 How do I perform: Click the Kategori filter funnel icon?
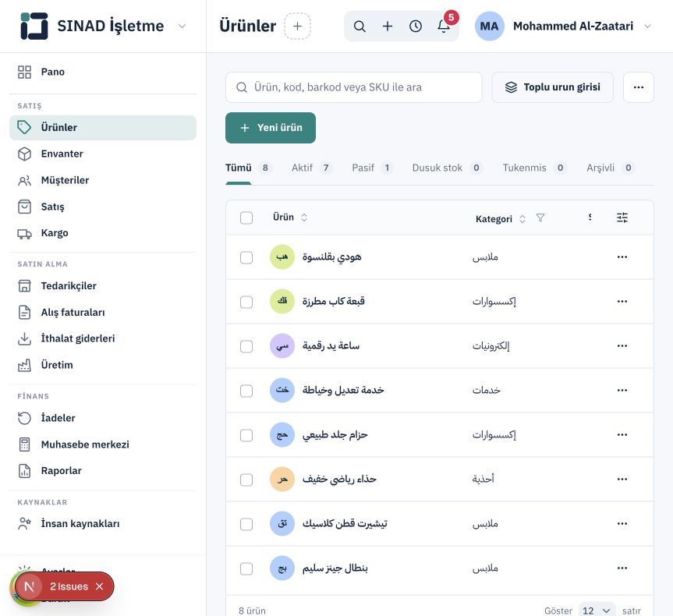click(540, 218)
